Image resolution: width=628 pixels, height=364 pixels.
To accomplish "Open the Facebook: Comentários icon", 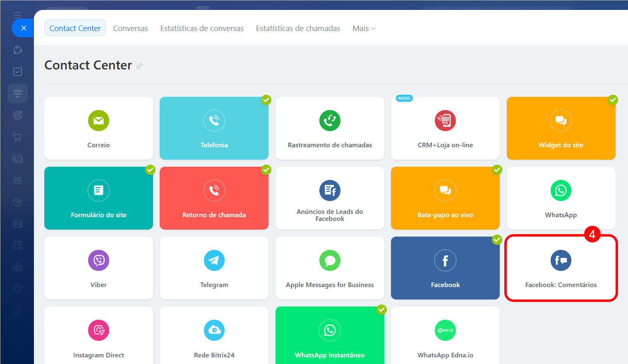I will tap(561, 260).
